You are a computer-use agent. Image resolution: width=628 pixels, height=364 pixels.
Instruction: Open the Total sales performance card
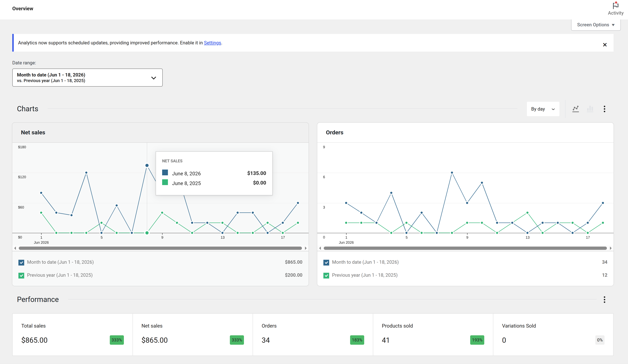pyautogui.click(x=73, y=334)
